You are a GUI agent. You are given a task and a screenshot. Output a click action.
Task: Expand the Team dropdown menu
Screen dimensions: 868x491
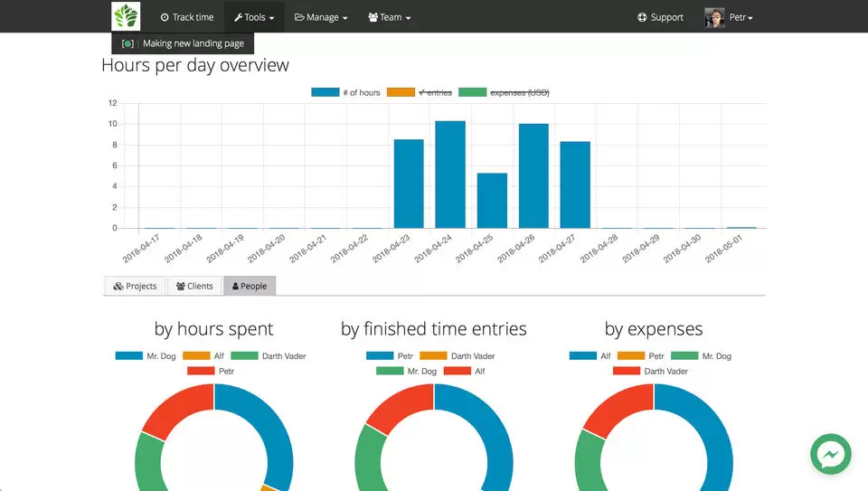[390, 17]
